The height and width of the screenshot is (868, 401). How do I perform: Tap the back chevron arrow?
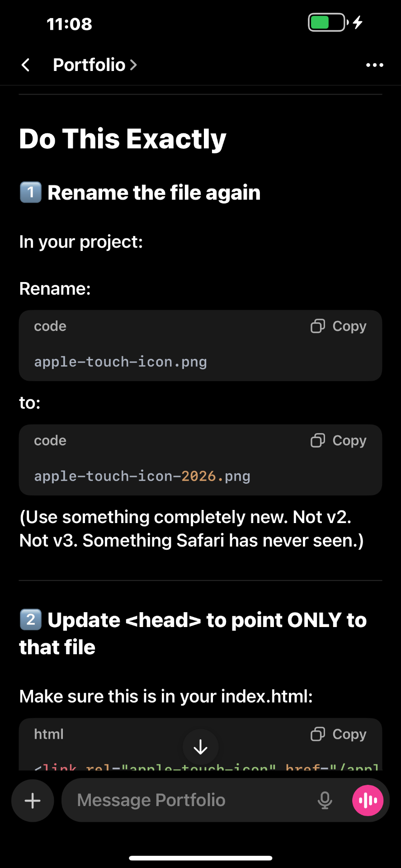click(26, 65)
